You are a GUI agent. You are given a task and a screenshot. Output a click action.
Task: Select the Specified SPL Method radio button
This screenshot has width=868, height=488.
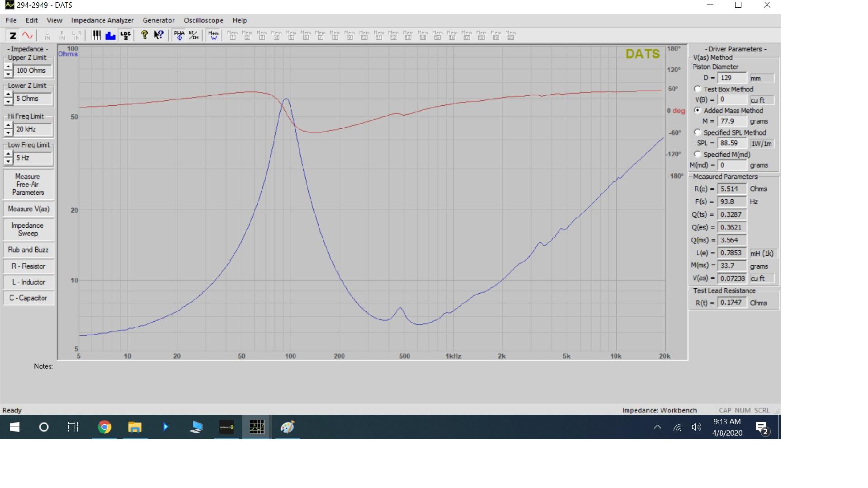coord(698,132)
